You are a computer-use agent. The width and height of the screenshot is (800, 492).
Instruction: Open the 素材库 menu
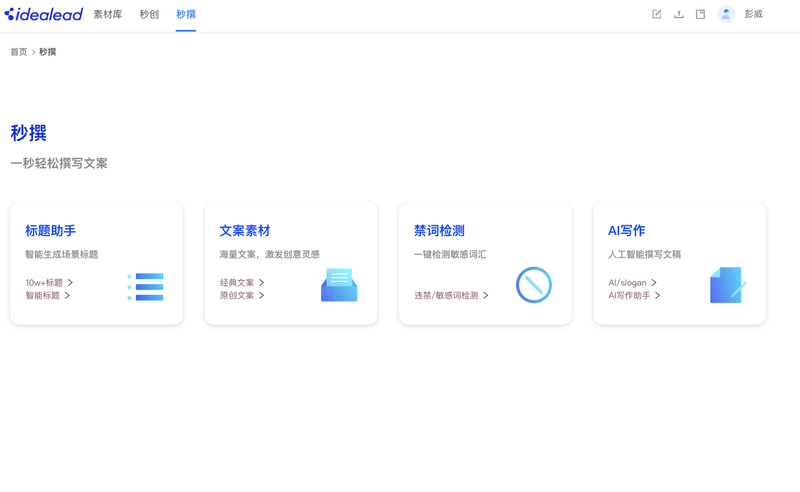108,14
